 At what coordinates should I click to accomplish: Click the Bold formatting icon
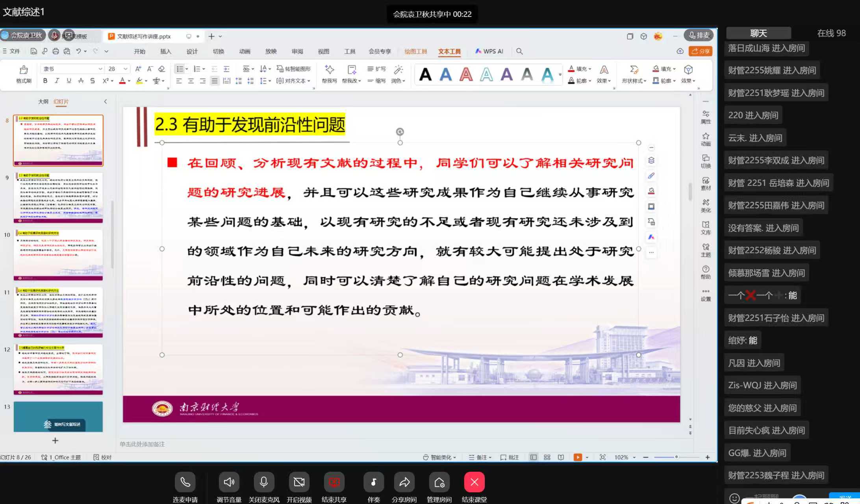(45, 81)
